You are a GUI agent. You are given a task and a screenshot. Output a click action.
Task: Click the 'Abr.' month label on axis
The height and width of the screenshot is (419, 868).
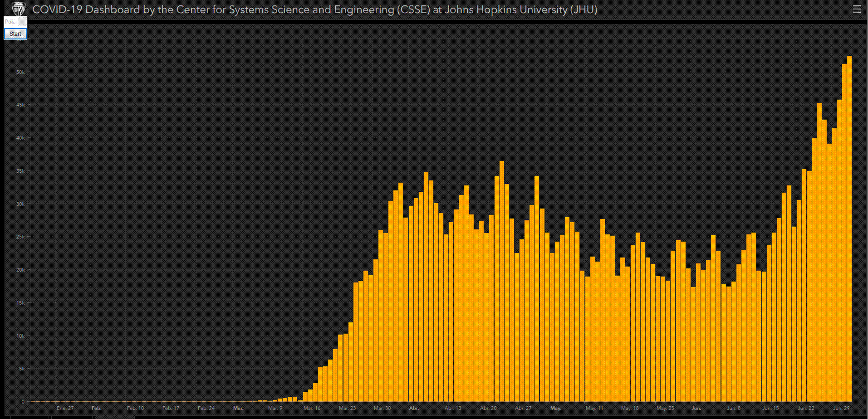(x=414, y=408)
